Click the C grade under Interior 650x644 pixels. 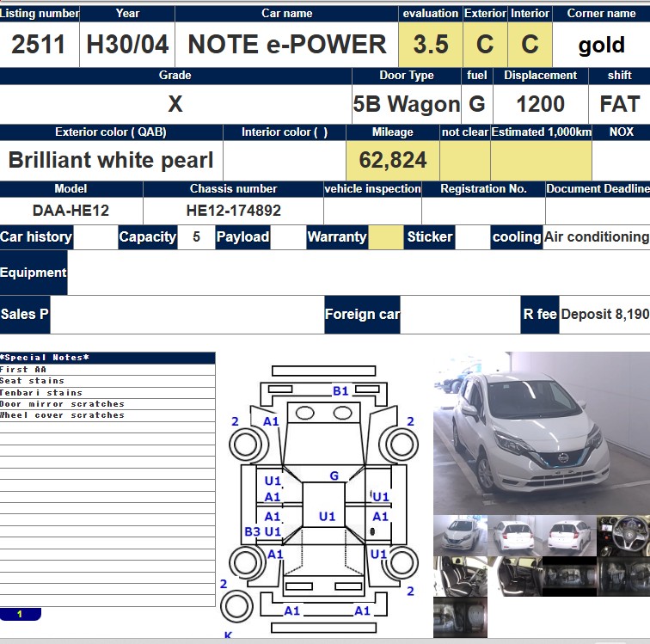coord(530,45)
